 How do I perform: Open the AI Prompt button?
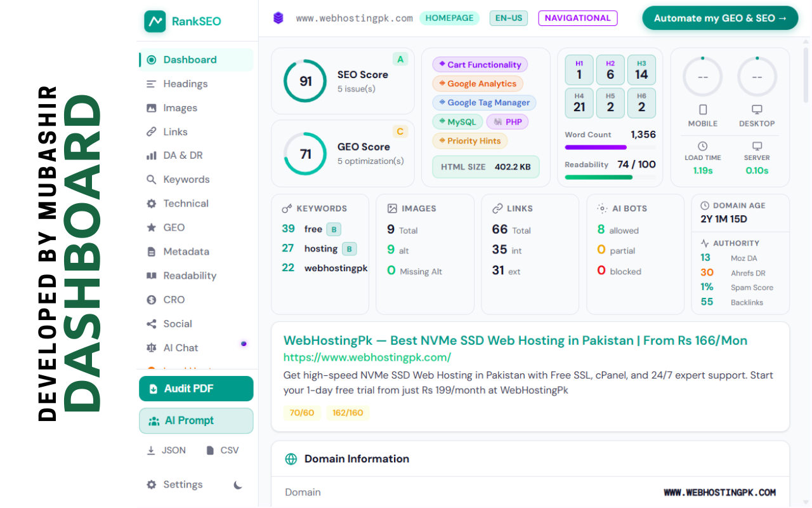(196, 420)
